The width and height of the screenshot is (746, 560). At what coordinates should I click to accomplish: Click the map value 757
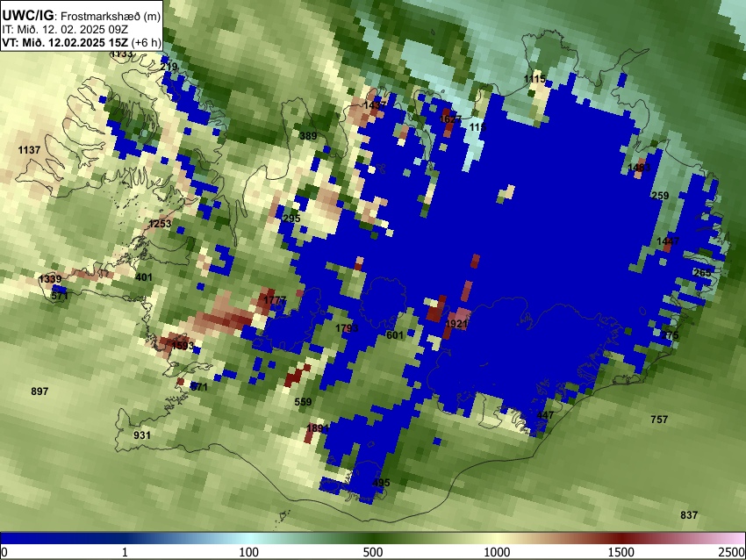[659, 420]
